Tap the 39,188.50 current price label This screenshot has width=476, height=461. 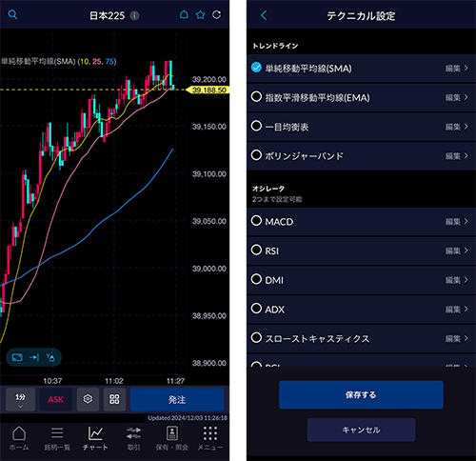(x=208, y=90)
